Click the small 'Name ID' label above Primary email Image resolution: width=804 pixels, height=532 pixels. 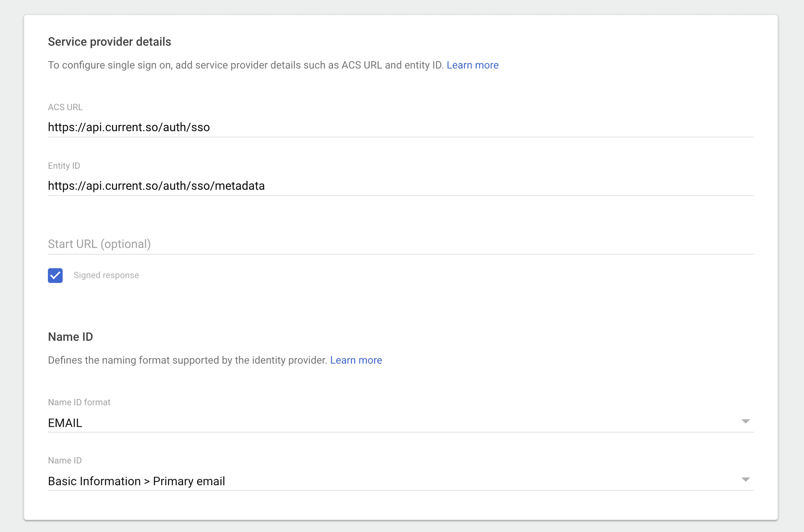[x=65, y=461]
